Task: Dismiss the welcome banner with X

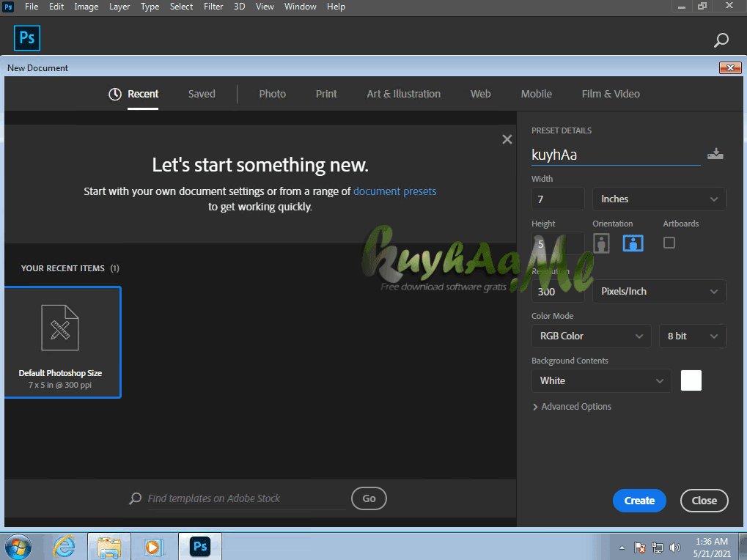Action: tap(507, 139)
